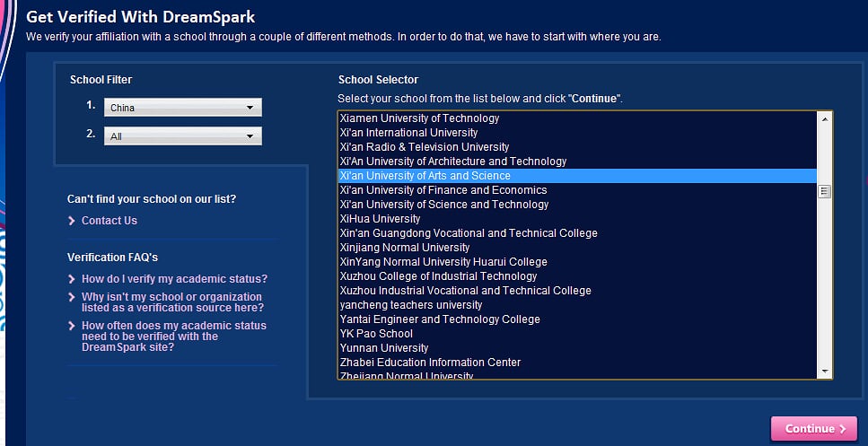Click the school list scrollbar thumb
This screenshot has width=868, height=446.
pyautogui.click(x=825, y=191)
